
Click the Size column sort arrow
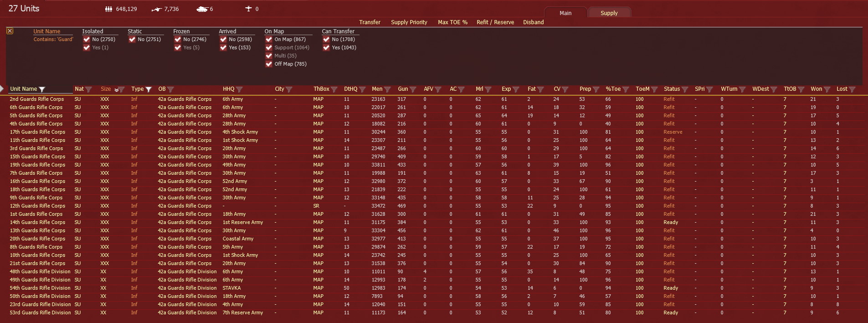(x=116, y=90)
